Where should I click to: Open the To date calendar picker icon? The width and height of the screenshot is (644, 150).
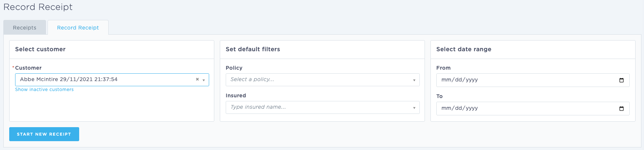pyautogui.click(x=622, y=108)
